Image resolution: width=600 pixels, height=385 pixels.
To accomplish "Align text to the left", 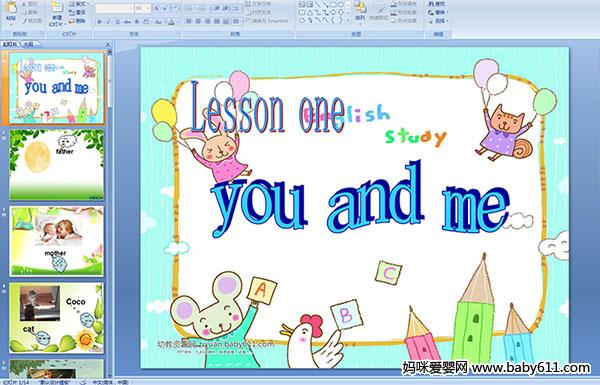I will (189, 21).
